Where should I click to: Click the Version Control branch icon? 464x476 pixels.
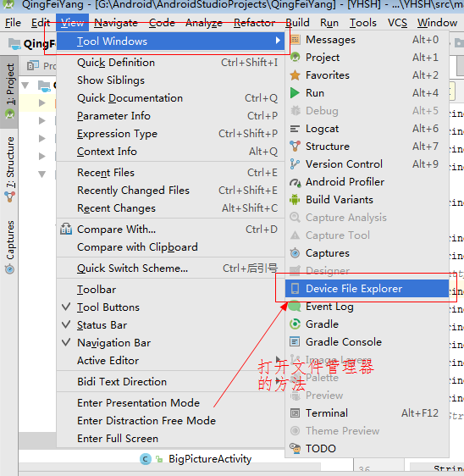295,164
